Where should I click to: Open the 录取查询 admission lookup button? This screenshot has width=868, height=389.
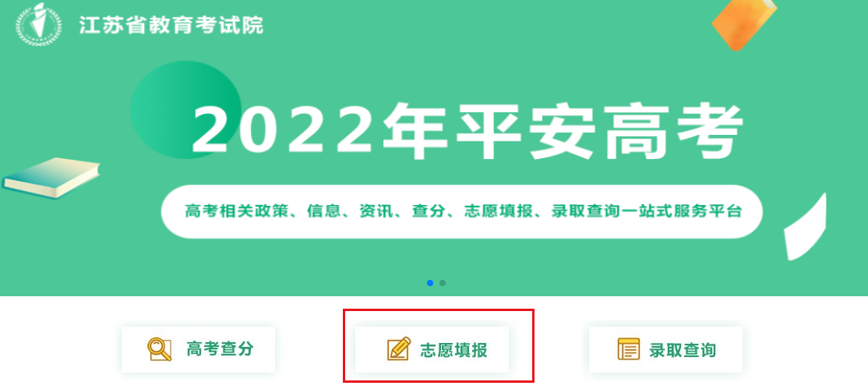coord(665,350)
